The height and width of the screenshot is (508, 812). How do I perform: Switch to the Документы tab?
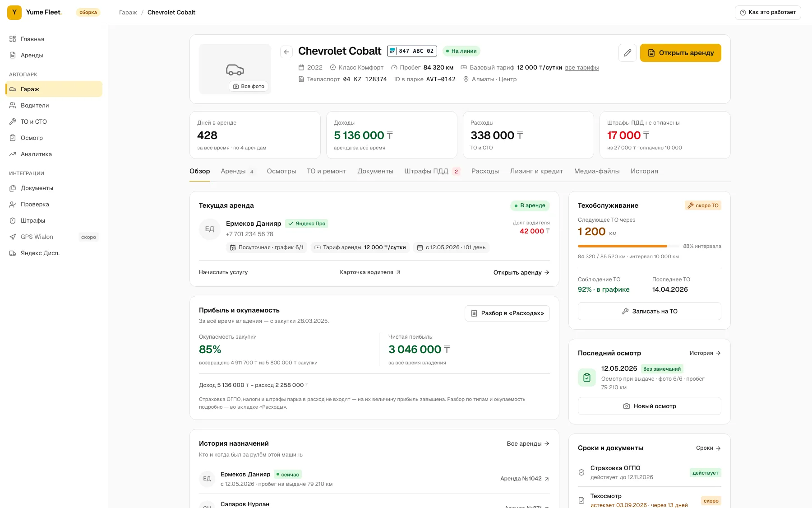point(375,172)
